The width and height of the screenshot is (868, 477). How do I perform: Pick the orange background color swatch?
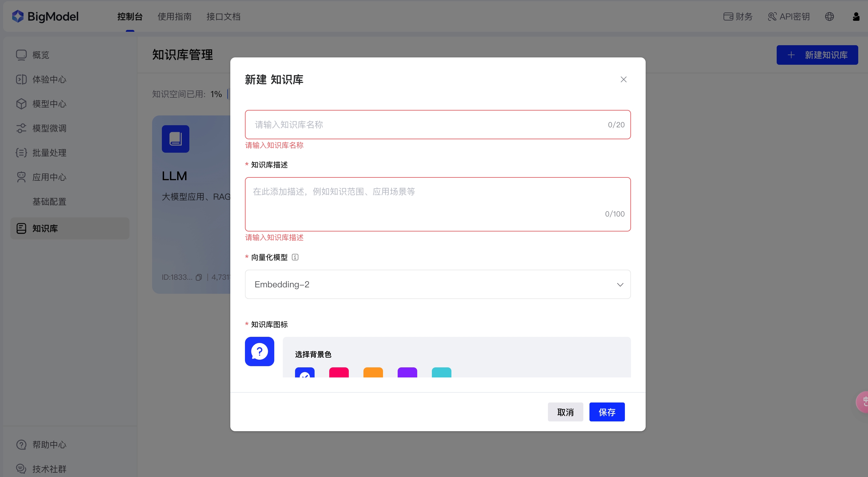click(x=373, y=373)
